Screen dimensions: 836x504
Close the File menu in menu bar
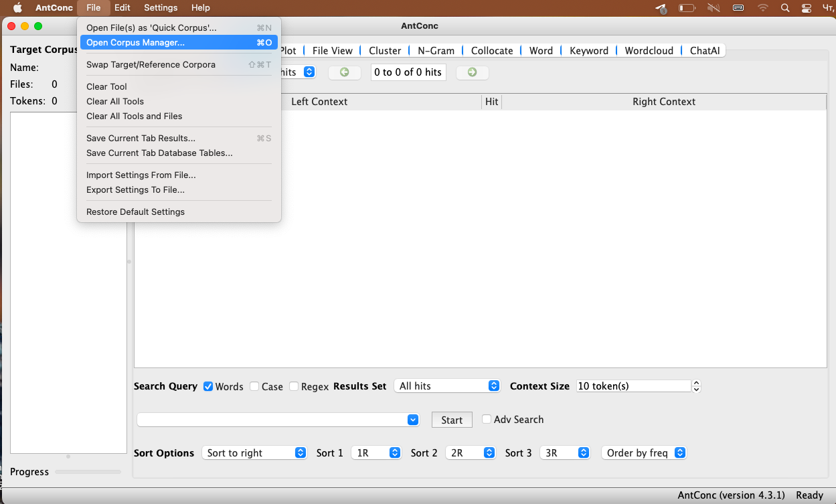(93, 8)
